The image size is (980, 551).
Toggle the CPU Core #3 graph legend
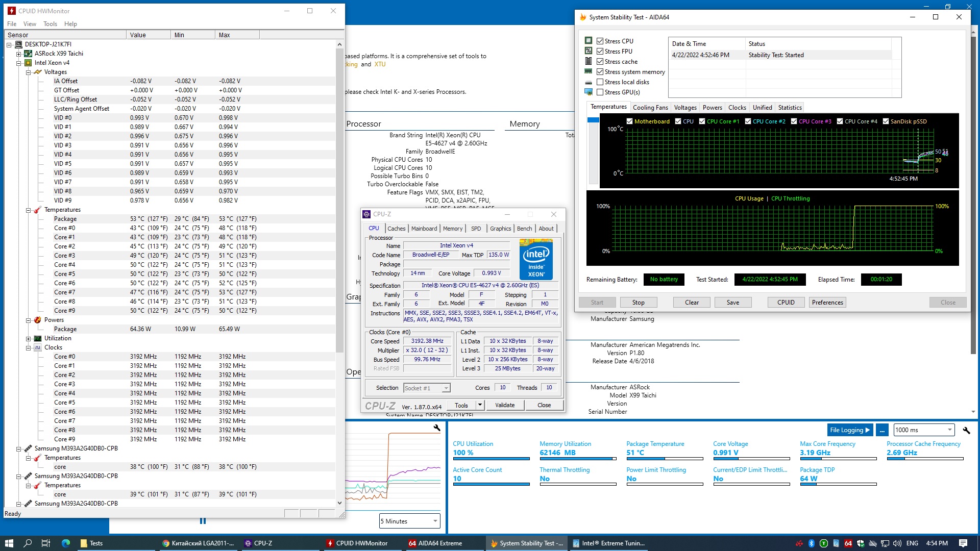(x=794, y=121)
